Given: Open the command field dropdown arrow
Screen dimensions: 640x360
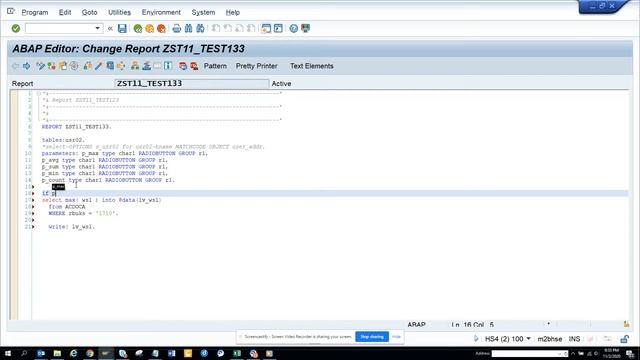Looking at the screenshot, I should click(x=98, y=28).
